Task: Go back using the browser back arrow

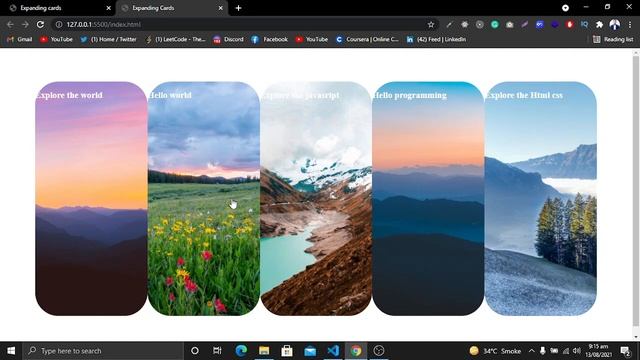Action: click(x=10, y=24)
